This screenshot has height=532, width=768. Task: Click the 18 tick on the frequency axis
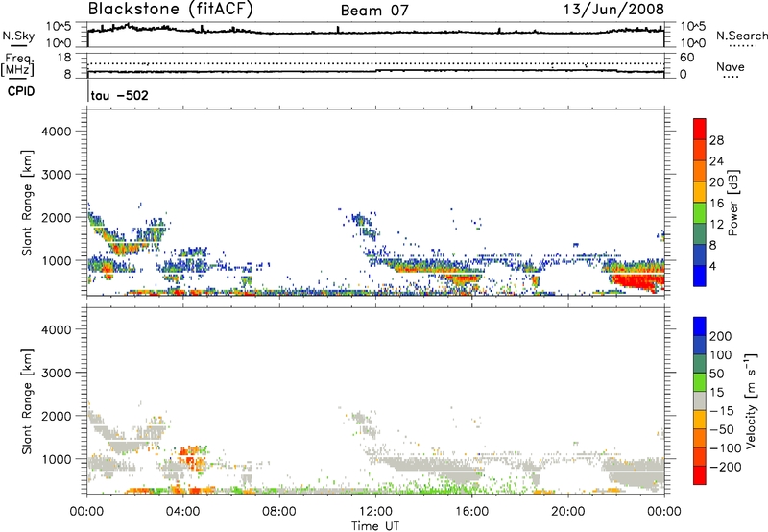64,58
